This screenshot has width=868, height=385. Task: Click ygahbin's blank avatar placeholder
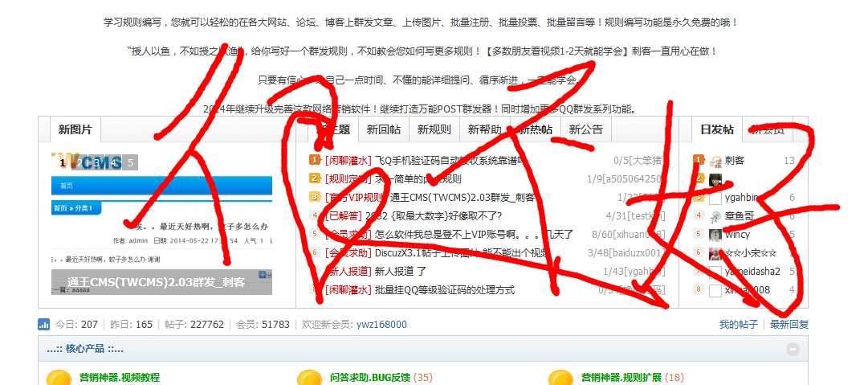715,198
